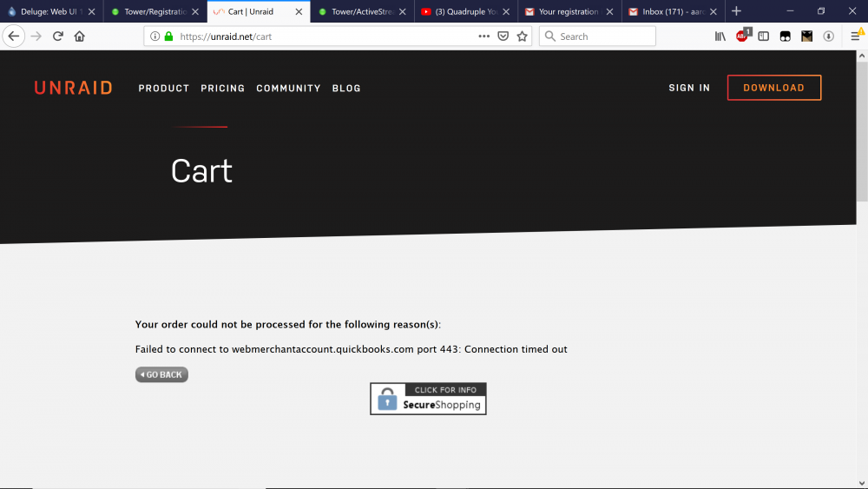Open the PRODUCT menu
This screenshot has height=489, width=868.
(x=164, y=88)
